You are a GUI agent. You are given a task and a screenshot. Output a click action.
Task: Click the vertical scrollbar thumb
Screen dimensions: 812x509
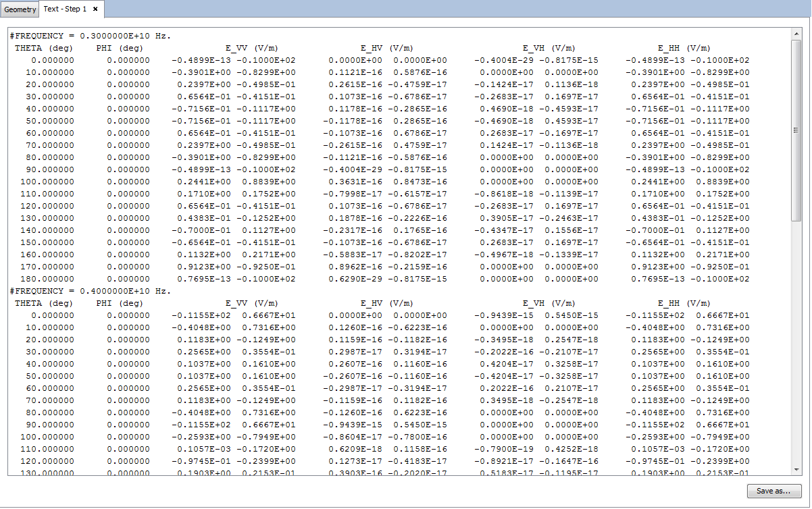[x=796, y=130]
